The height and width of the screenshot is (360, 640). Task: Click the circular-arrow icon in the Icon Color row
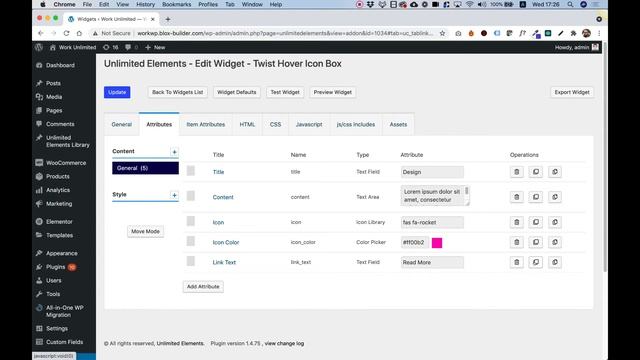[555, 242]
